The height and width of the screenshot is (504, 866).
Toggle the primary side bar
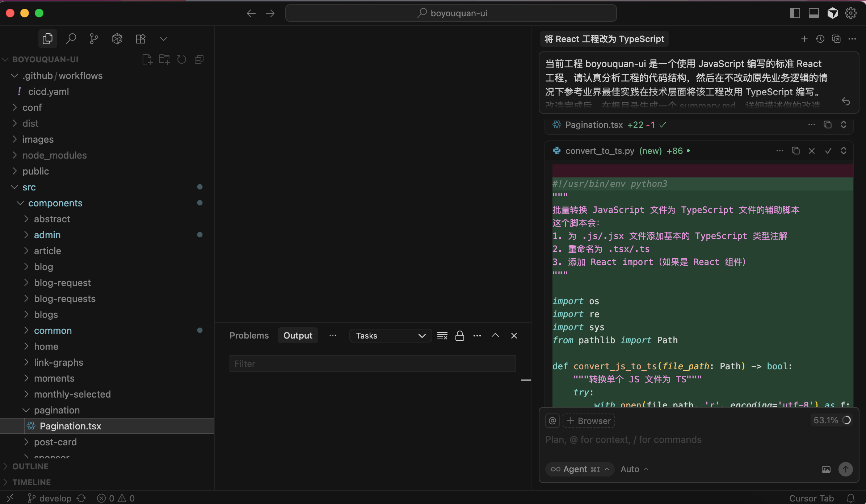795,13
